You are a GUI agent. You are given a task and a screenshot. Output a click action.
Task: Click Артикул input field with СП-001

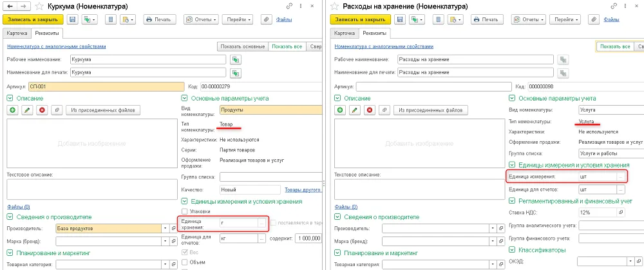pos(106,87)
